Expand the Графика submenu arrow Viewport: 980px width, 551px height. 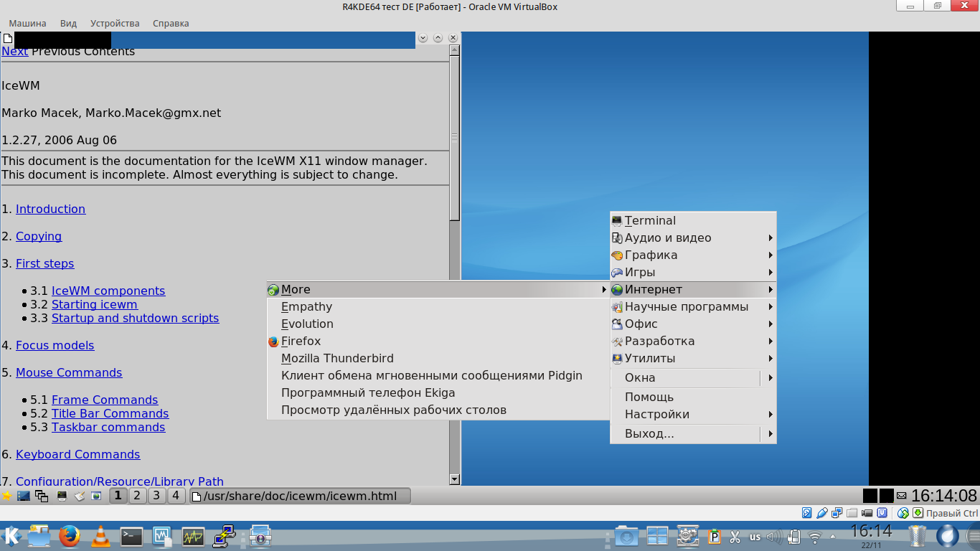[771, 255]
